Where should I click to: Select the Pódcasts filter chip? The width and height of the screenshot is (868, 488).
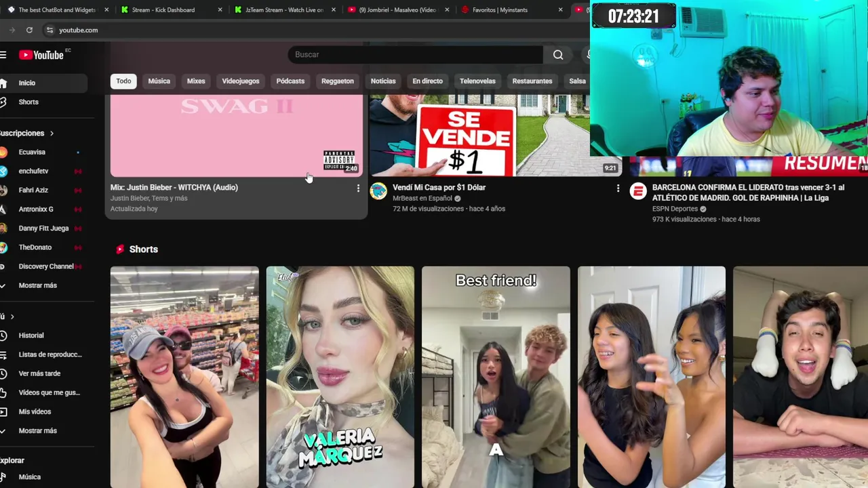pos(290,81)
